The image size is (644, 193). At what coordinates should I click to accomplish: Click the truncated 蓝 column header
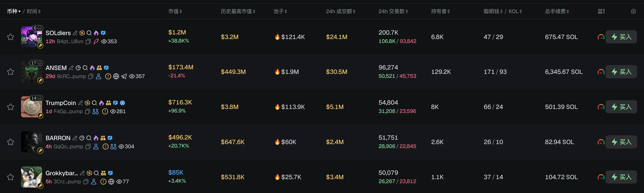[x=601, y=12]
